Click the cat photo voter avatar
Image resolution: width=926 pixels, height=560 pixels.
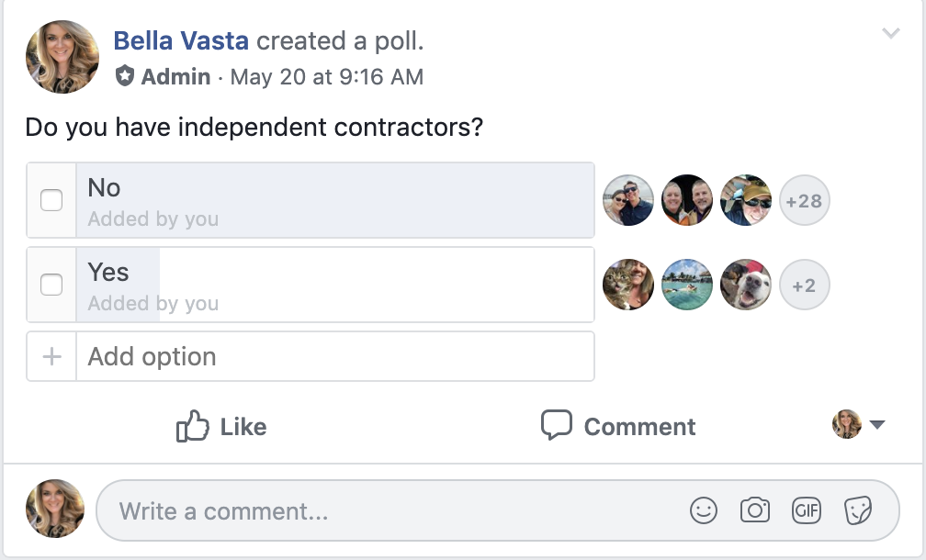pyautogui.click(x=627, y=285)
